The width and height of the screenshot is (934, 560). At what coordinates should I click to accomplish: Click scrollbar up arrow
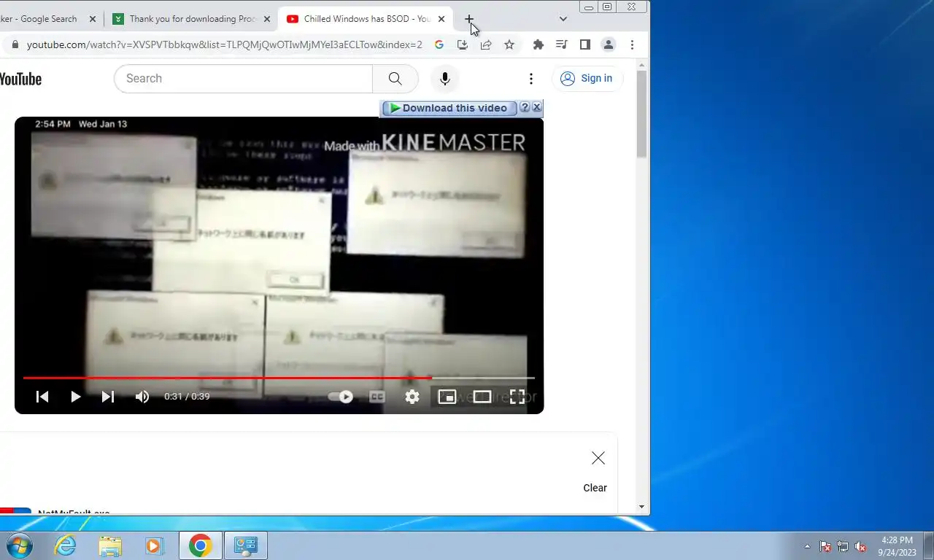(641, 64)
